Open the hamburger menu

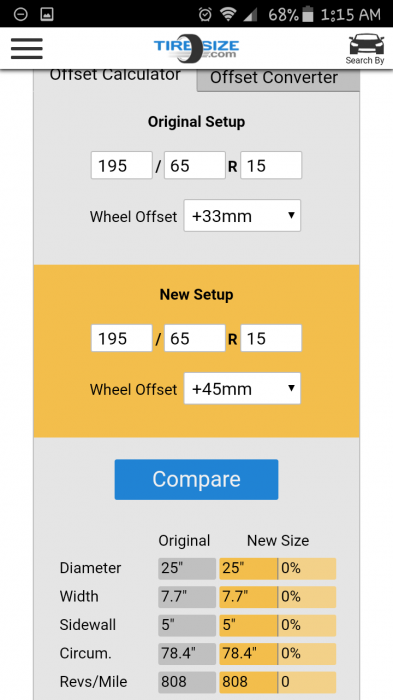pyautogui.click(x=27, y=48)
